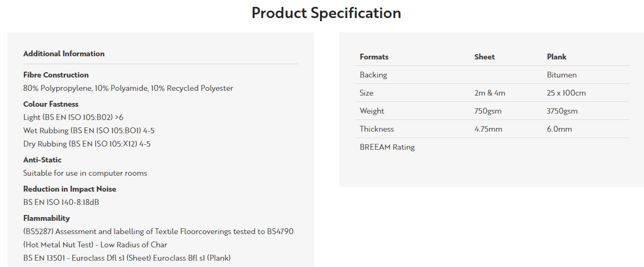Image resolution: width=644 pixels, height=267 pixels.
Task: Click the Wet Rubbing rating line
Action: 89,131
